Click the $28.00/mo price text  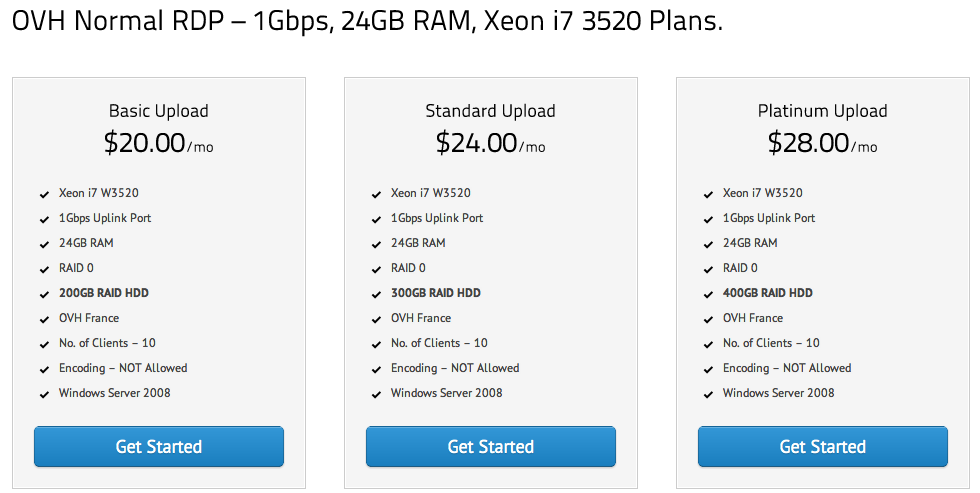pyautogui.click(x=822, y=143)
